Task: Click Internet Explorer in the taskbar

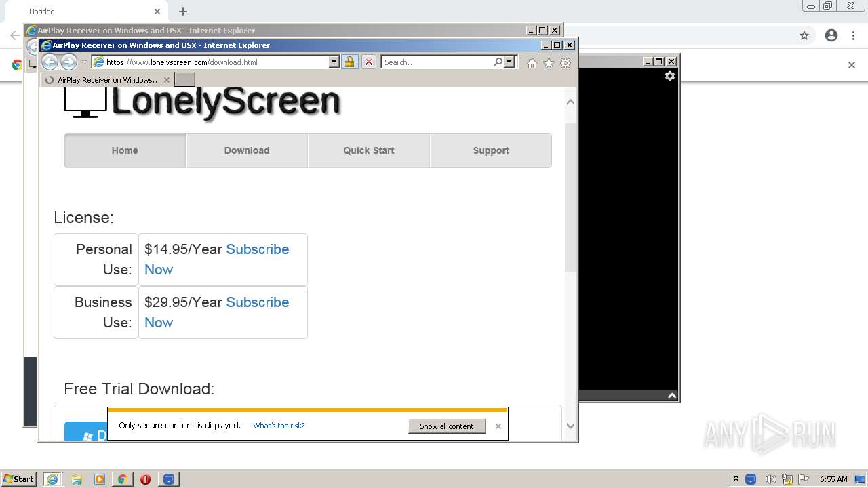Action: click(x=52, y=479)
